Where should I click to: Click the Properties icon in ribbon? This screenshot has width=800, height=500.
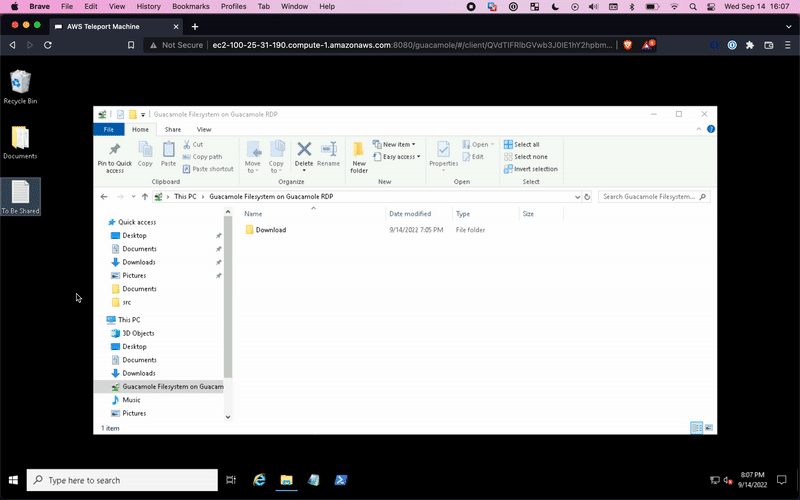pos(443,151)
